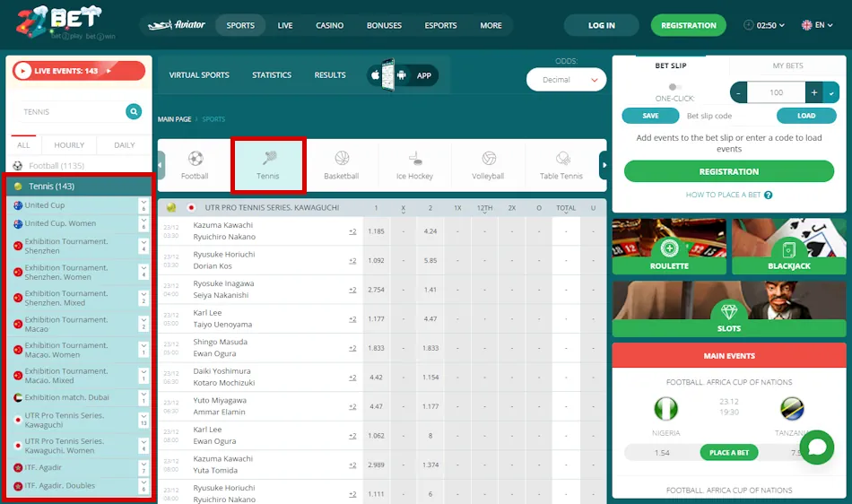Click the Android app download icon
The width and height of the screenshot is (852, 504).
pyautogui.click(x=402, y=75)
